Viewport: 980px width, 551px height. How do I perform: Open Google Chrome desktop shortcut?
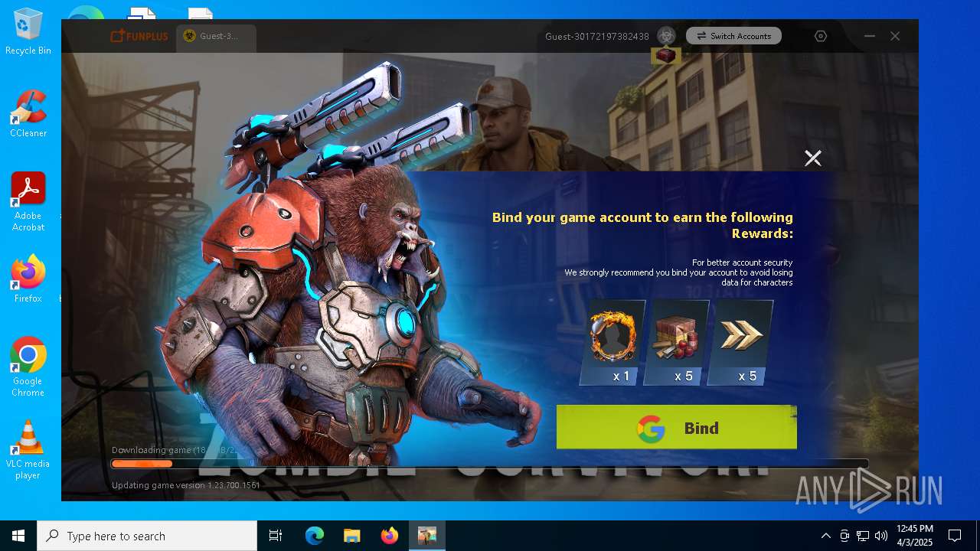(28, 367)
